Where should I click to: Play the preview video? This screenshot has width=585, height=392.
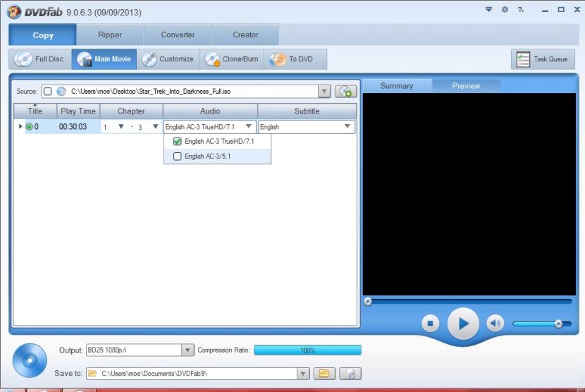point(463,324)
